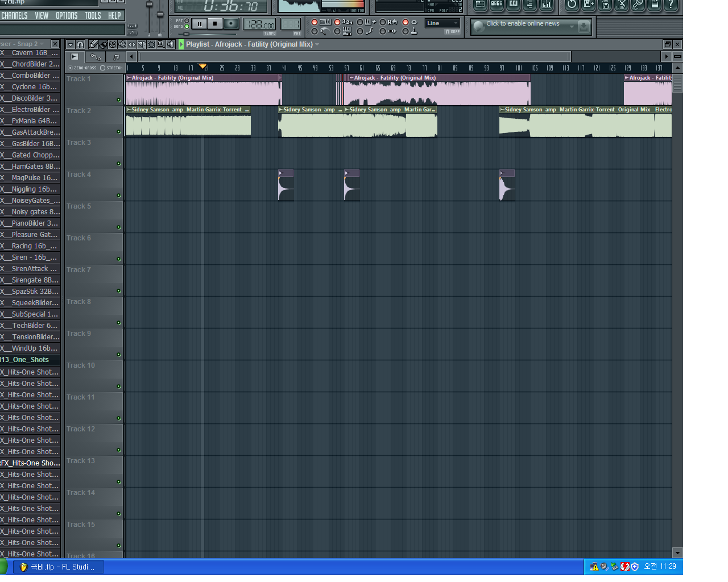Open the first Track 4 clip menu arrow
728x582 pixels.
281,173
